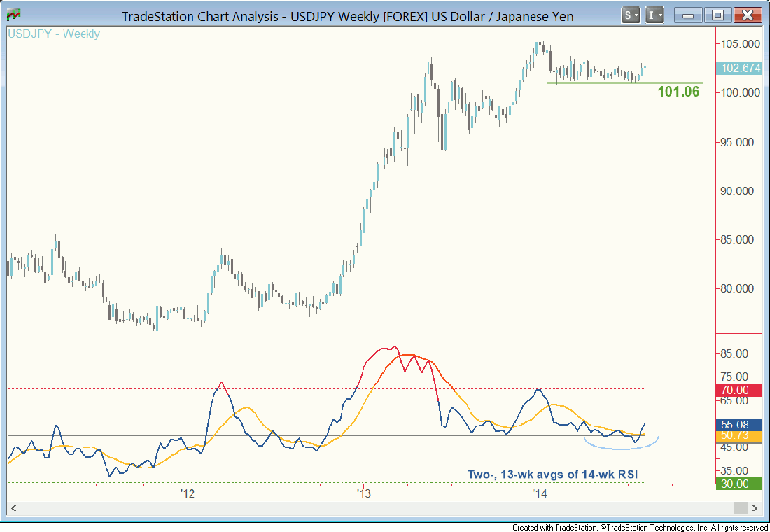Minimize the Chart Analysis window
Image resolution: width=770 pixels, height=532 pixels.
tap(688, 15)
